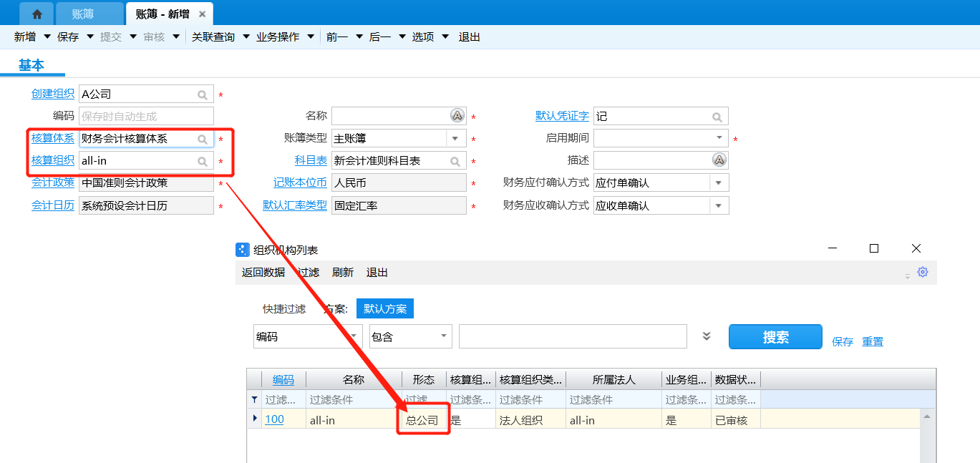Click the 100 code link in list
The width and height of the screenshot is (980, 463).
coord(274,419)
